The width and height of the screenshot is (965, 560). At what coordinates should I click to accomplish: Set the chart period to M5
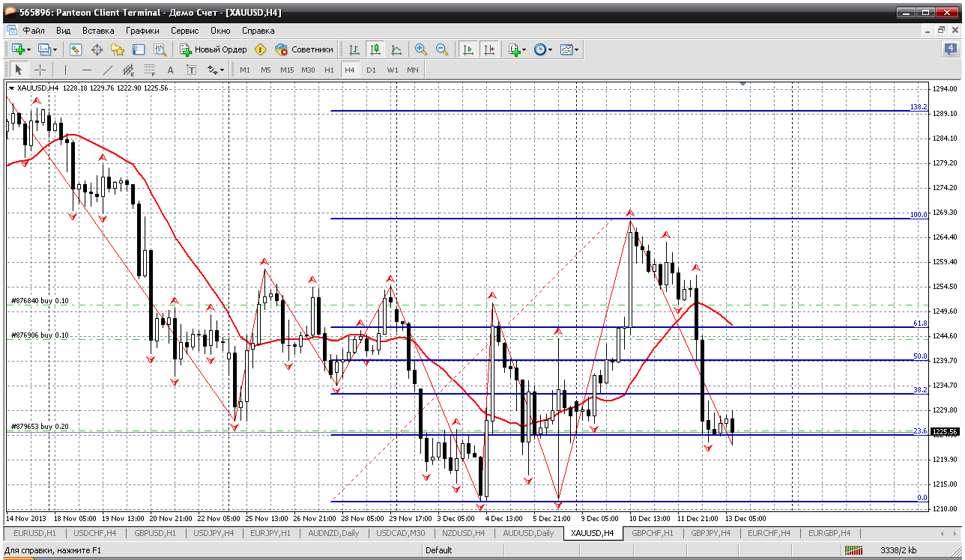[x=266, y=70]
